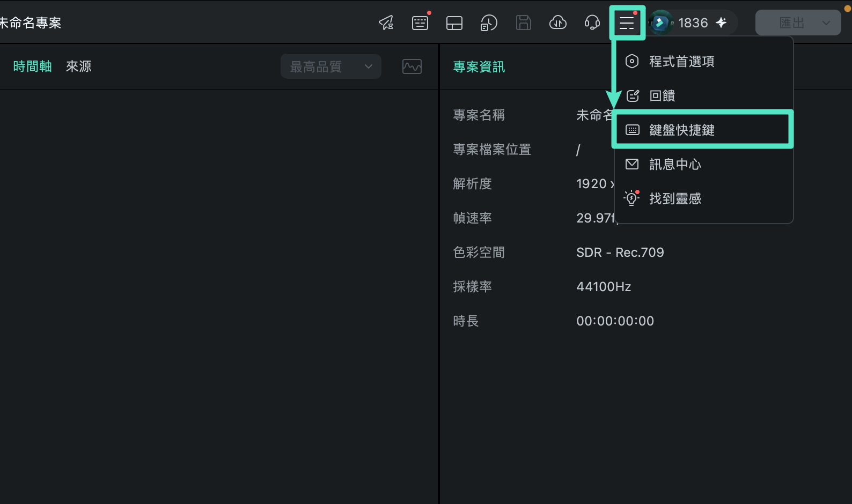
Task: Open 鍵盤快捷鍵 menu entry
Action: click(703, 130)
